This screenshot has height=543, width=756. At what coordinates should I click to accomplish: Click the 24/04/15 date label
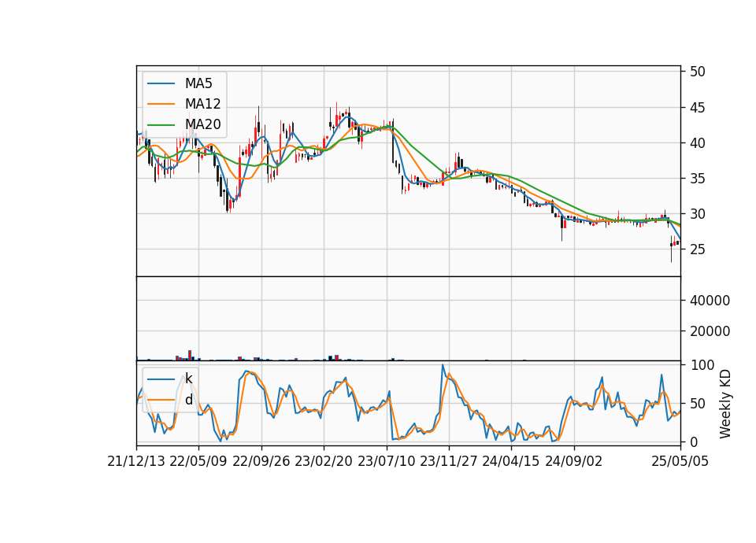click(x=510, y=461)
